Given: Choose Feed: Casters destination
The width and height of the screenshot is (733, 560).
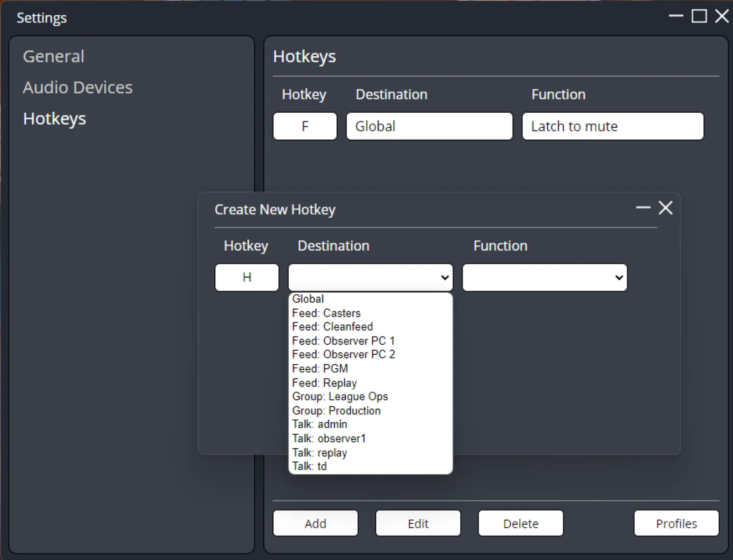Looking at the screenshot, I should [x=326, y=313].
